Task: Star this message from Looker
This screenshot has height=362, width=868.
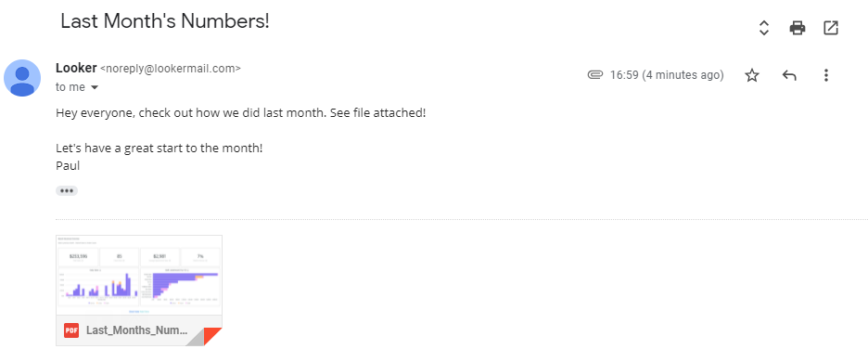Action: click(x=752, y=75)
